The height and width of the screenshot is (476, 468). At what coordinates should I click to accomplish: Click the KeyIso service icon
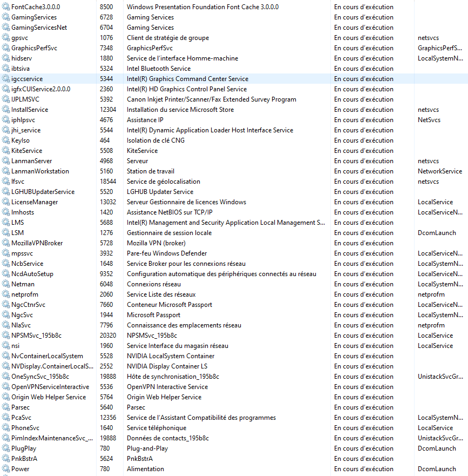(x=6, y=140)
